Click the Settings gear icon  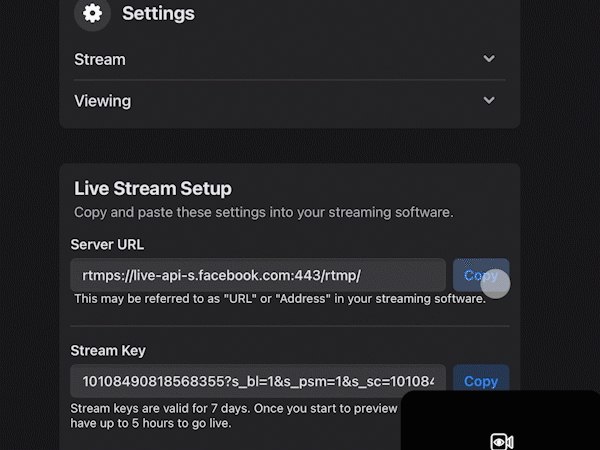(93, 14)
